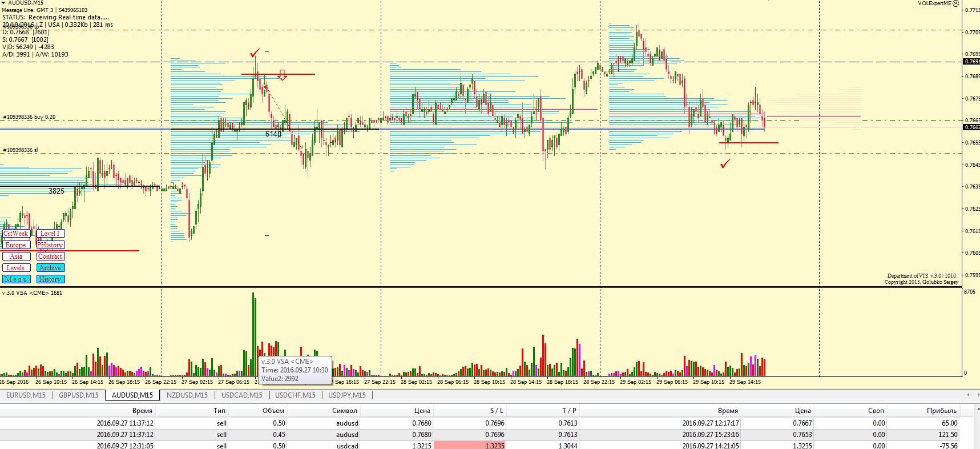The image size is (980, 449).
Task: Click the 6140 volume level label
Action: (x=273, y=134)
